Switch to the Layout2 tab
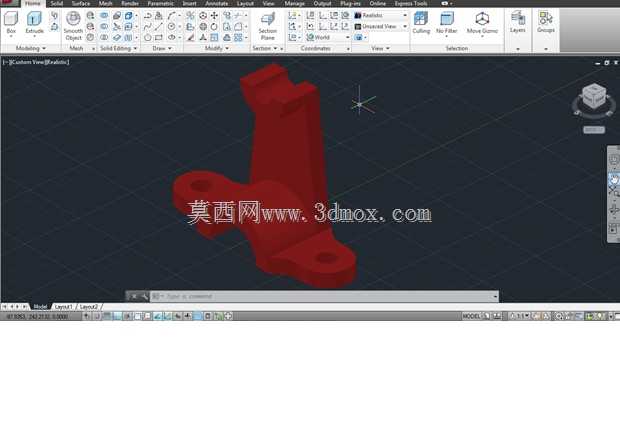Viewport: 620px width, 428px height. pos(89,307)
